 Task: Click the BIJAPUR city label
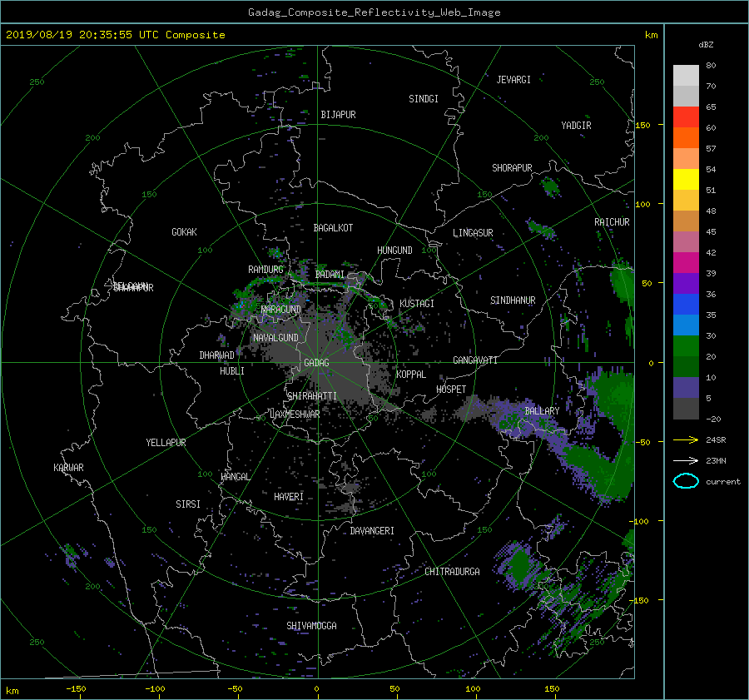(338, 115)
